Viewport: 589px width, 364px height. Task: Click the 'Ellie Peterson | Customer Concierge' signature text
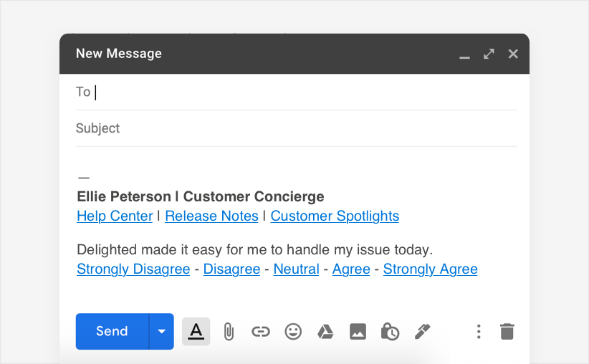point(201,196)
